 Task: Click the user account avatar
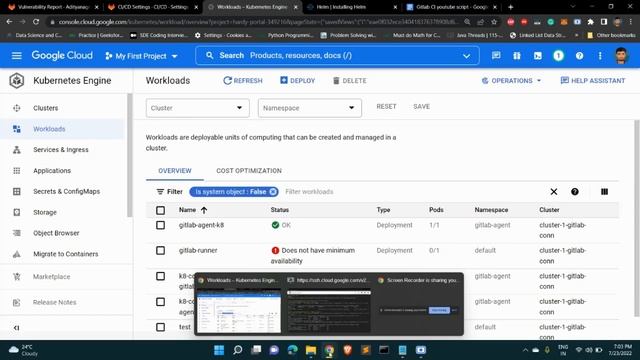coord(621,56)
